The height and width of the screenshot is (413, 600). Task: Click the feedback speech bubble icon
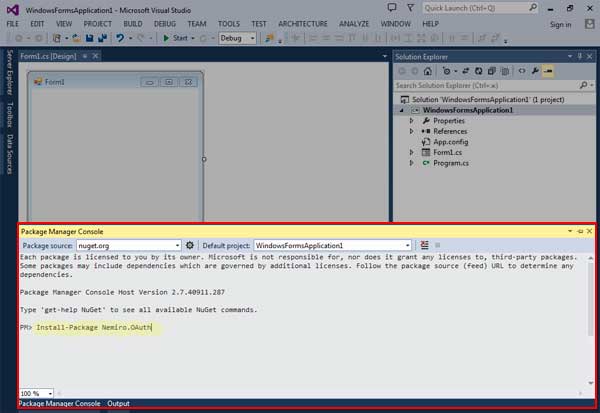click(x=392, y=7)
